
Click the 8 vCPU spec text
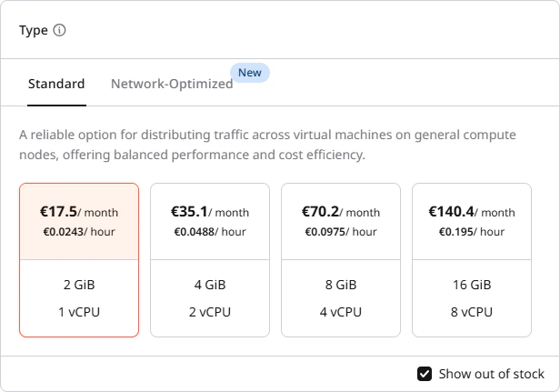472,312
